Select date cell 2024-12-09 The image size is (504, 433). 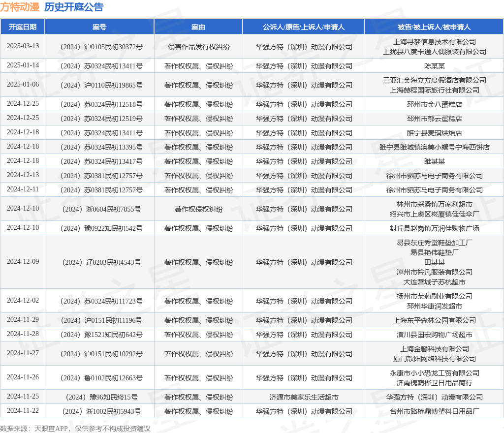pos(23,261)
